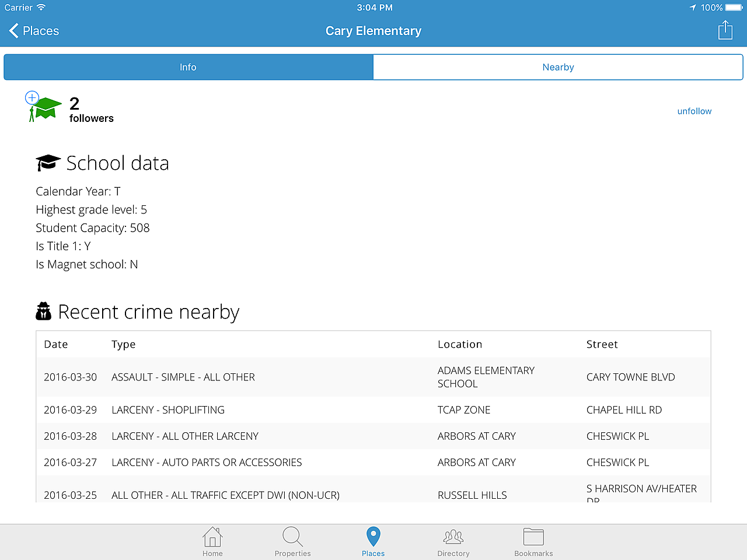This screenshot has height=560, width=747.
Task: Open the Directory people icon
Action: (453, 537)
